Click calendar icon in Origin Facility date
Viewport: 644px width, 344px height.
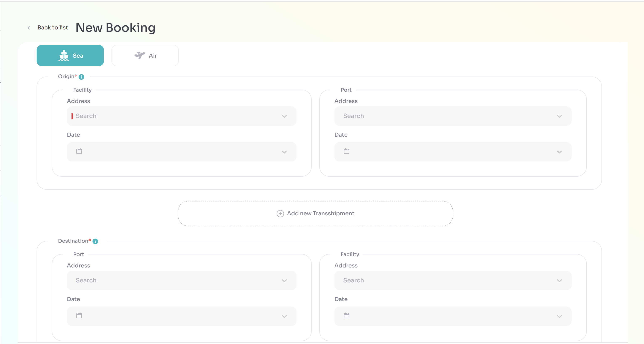tap(79, 151)
